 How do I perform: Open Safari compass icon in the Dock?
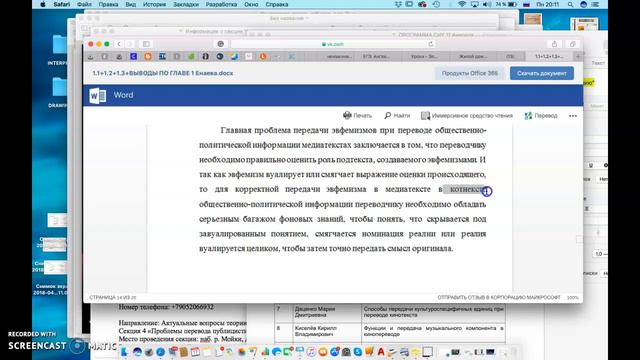point(160,351)
